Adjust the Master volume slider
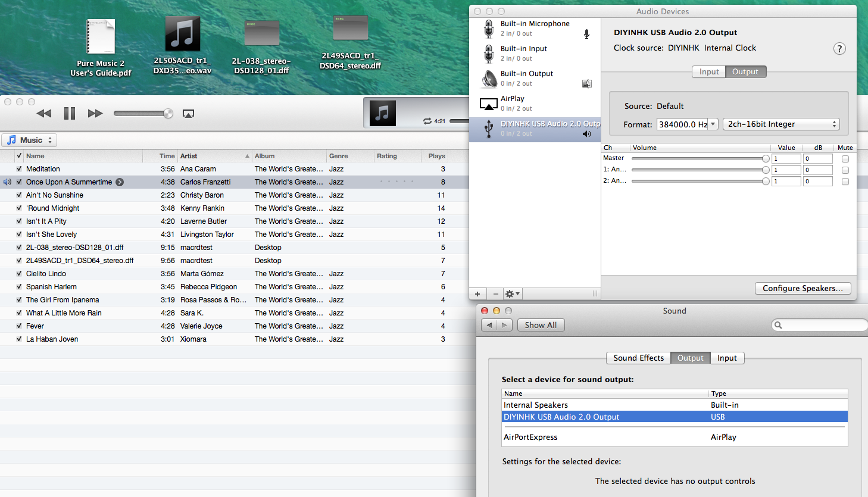Image resolution: width=868 pixels, height=497 pixels. point(700,158)
